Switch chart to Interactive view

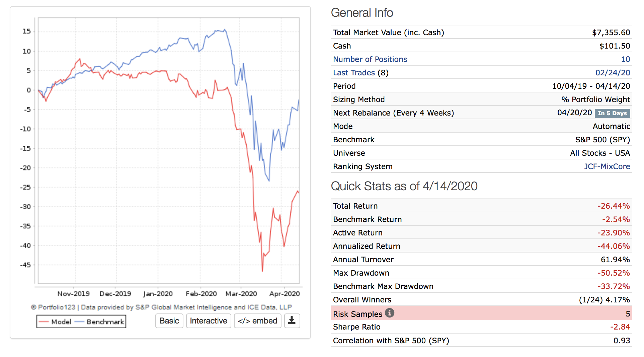click(x=208, y=321)
